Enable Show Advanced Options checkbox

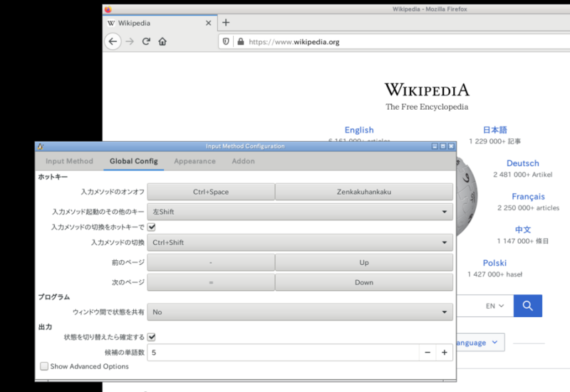click(44, 366)
